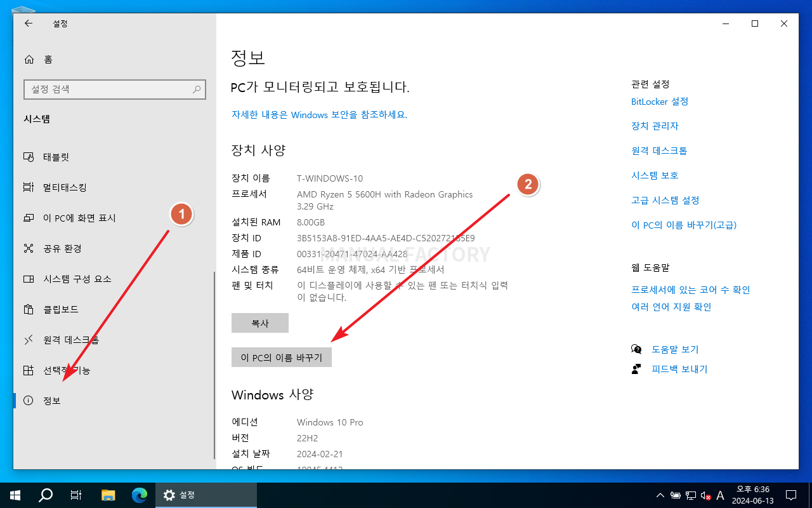Viewport: 812px width, 508px height.
Task: Click the AMD Ryzen 5 5600H processor text
Action: [x=385, y=194]
